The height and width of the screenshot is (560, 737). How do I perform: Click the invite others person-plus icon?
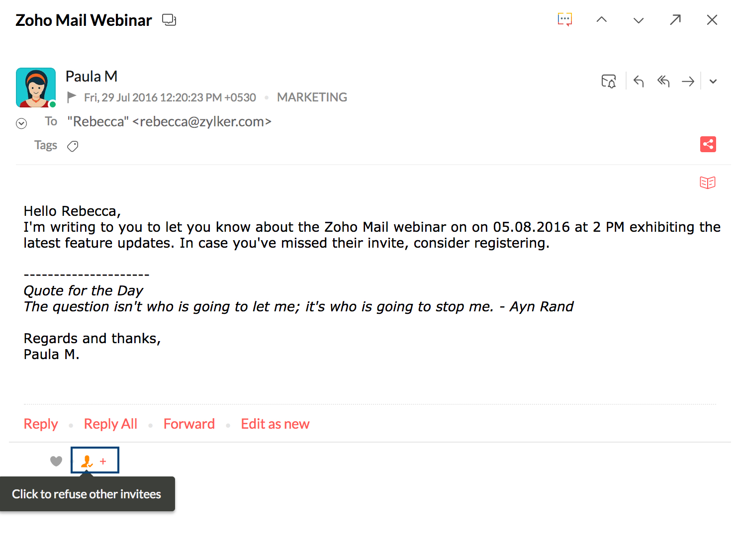[94, 460]
